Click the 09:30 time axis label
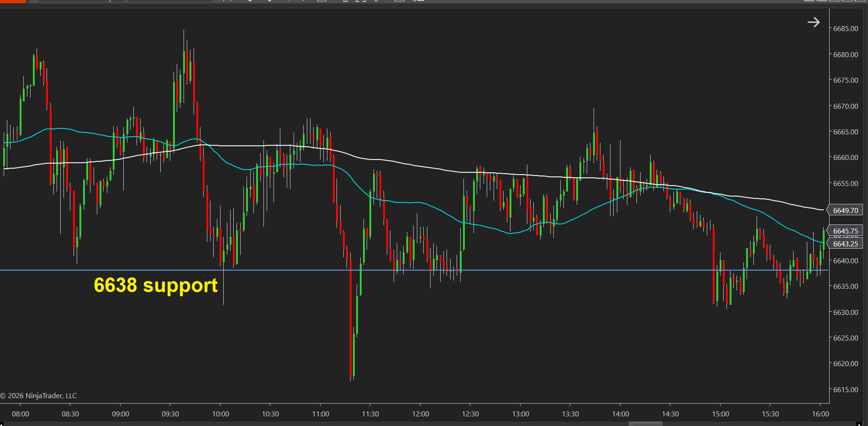868x426 pixels. (x=170, y=414)
